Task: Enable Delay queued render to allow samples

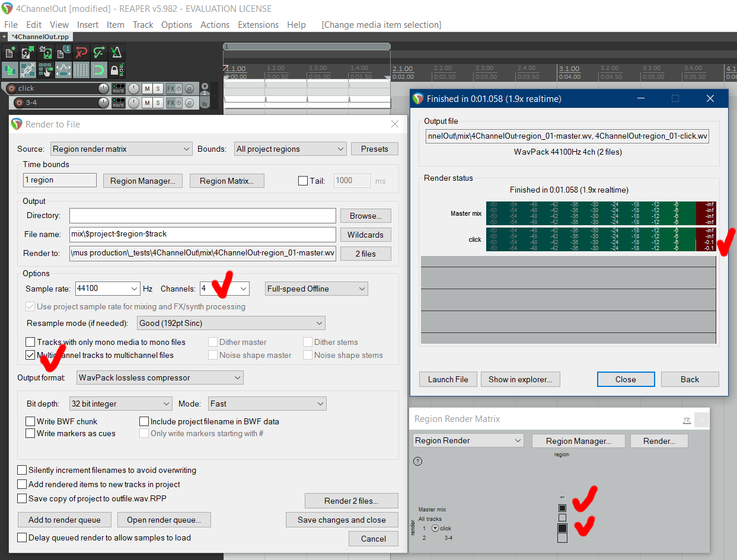Action: pyautogui.click(x=22, y=537)
